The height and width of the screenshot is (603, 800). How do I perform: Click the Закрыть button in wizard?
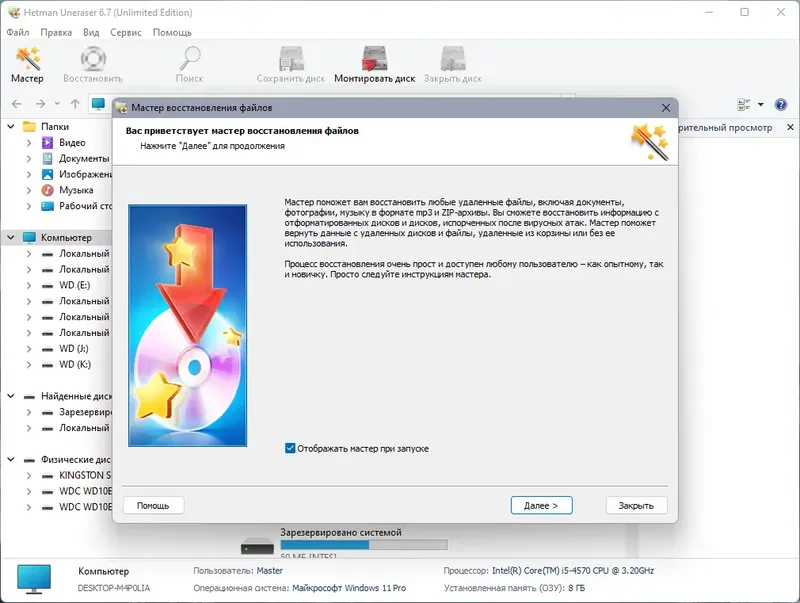click(636, 506)
